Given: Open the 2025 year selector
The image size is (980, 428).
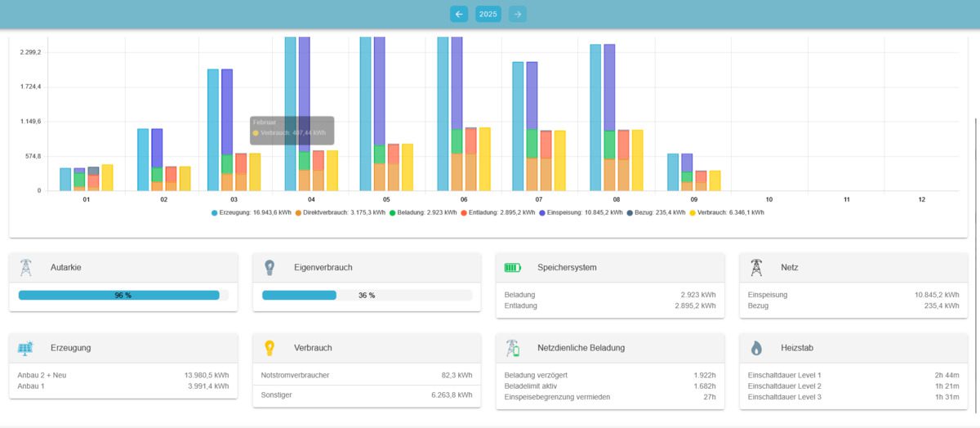Looking at the screenshot, I should (488, 14).
